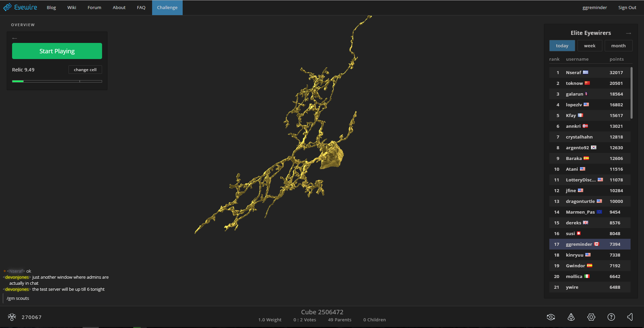644x328 pixels.
Task: Select the LotteryDisc... leaderboard row
Action: [x=590, y=180]
